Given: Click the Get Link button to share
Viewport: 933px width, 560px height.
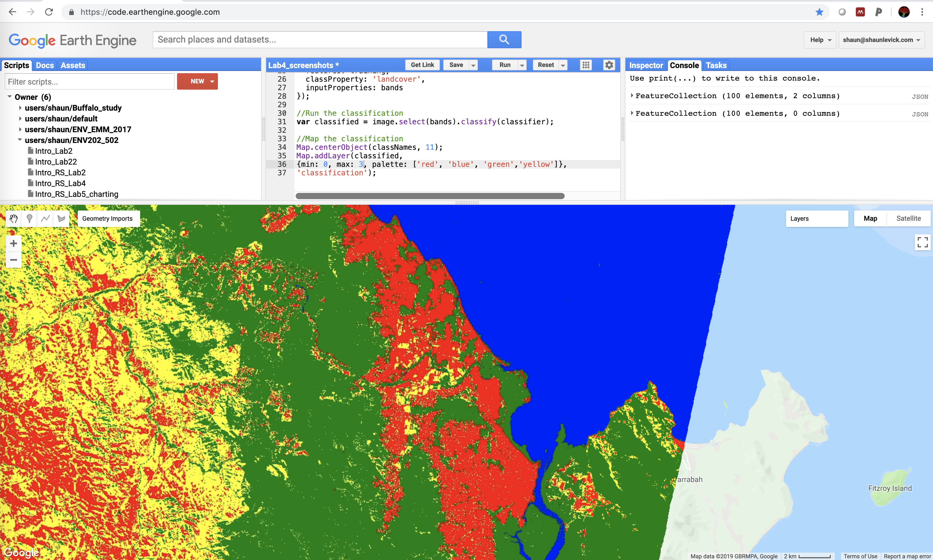Looking at the screenshot, I should (422, 65).
